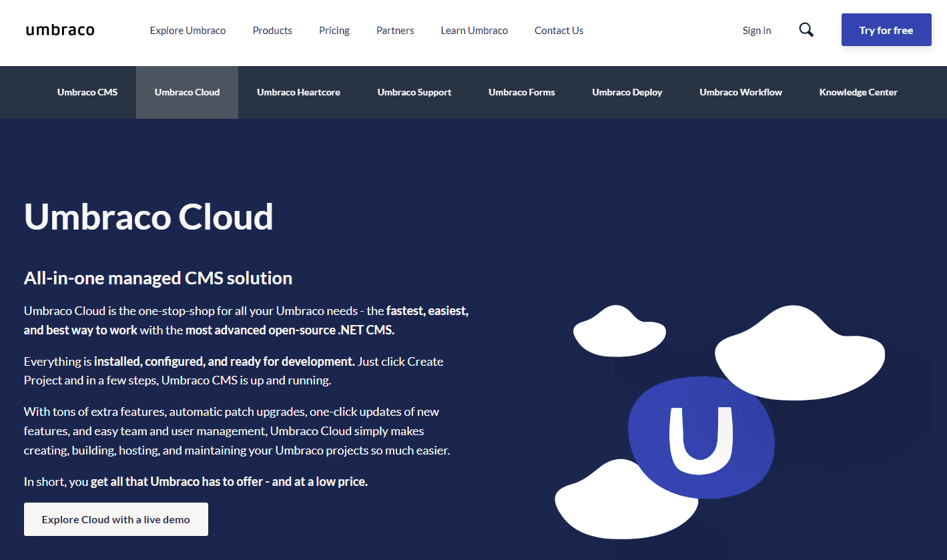Click the Umbraco Cloud heading
The image size is (947, 560).
click(x=149, y=216)
